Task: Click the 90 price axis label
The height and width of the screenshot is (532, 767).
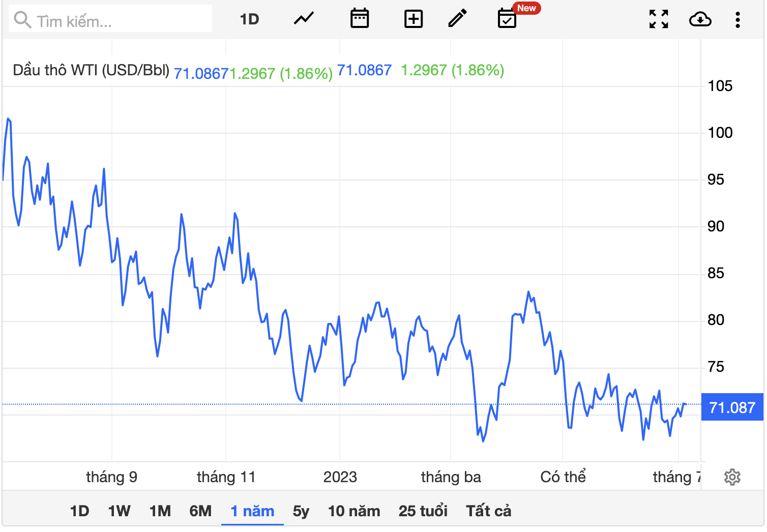Action: (x=716, y=226)
